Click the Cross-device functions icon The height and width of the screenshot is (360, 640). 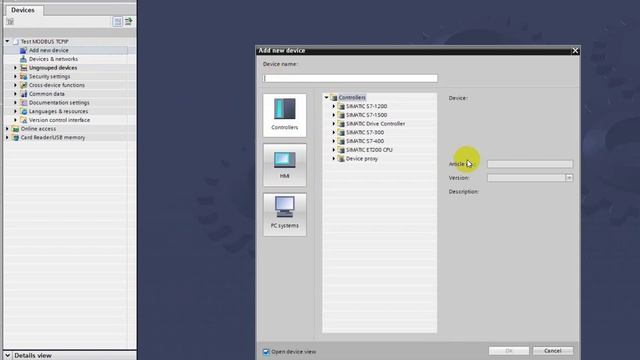click(24, 85)
